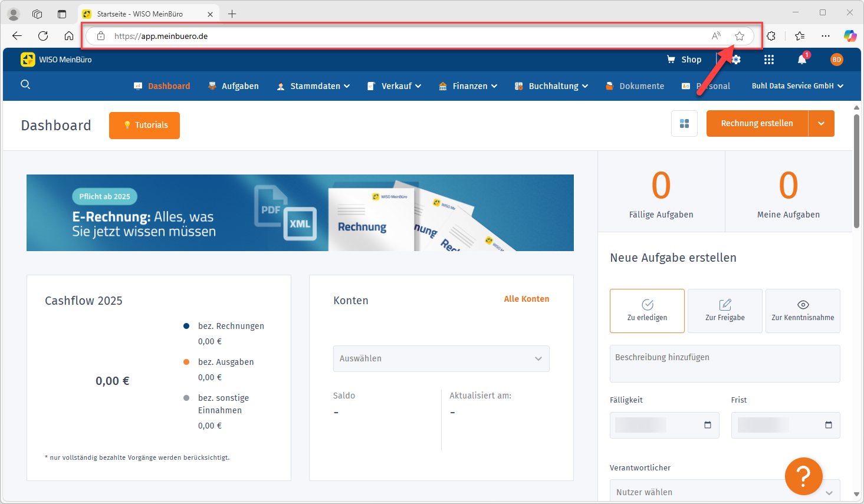Open the browser profile icon
864x504 pixels.
point(14,14)
